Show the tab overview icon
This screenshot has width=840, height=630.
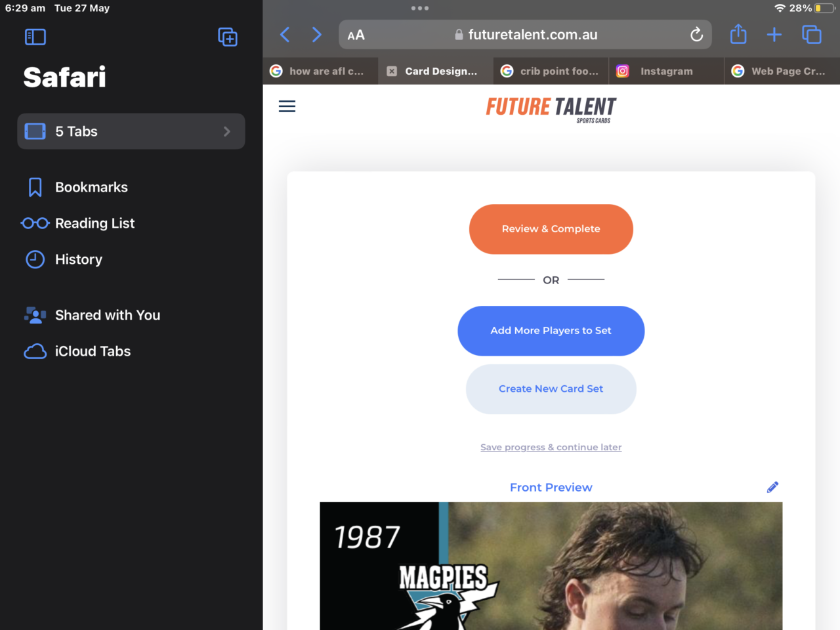click(812, 35)
